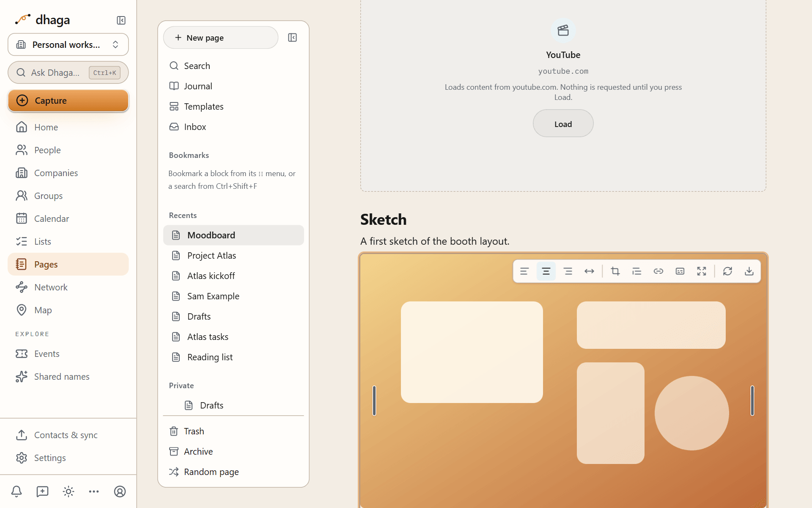Screen dimensions: 812x508
Task: Open Drafts under Private
Action: (x=233, y=405)
